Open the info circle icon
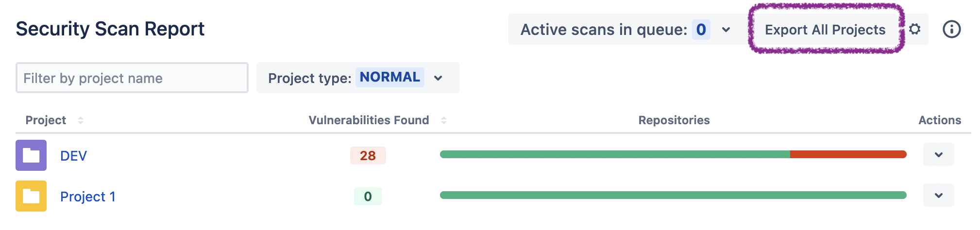Image resolution: width=980 pixels, height=230 pixels. click(951, 30)
